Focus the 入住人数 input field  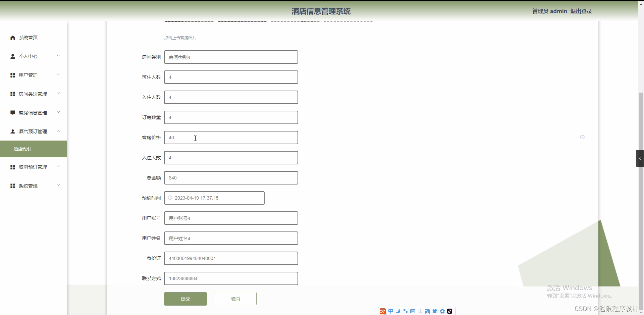[231, 97]
